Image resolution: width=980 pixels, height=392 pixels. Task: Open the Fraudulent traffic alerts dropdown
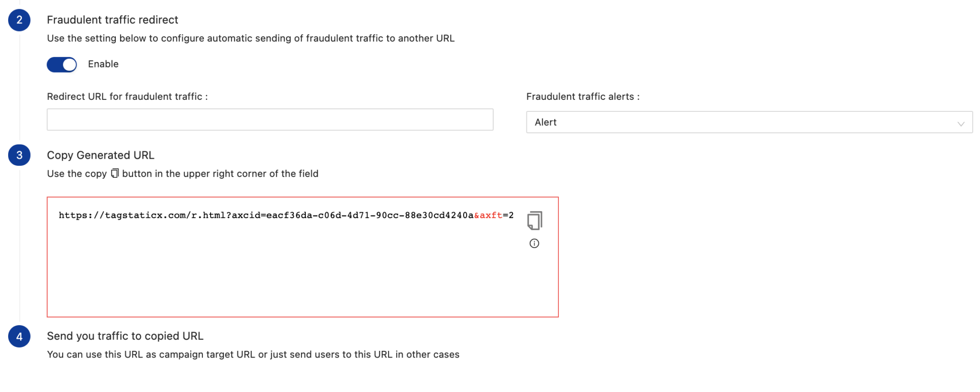pyautogui.click(x=749, y=122)
